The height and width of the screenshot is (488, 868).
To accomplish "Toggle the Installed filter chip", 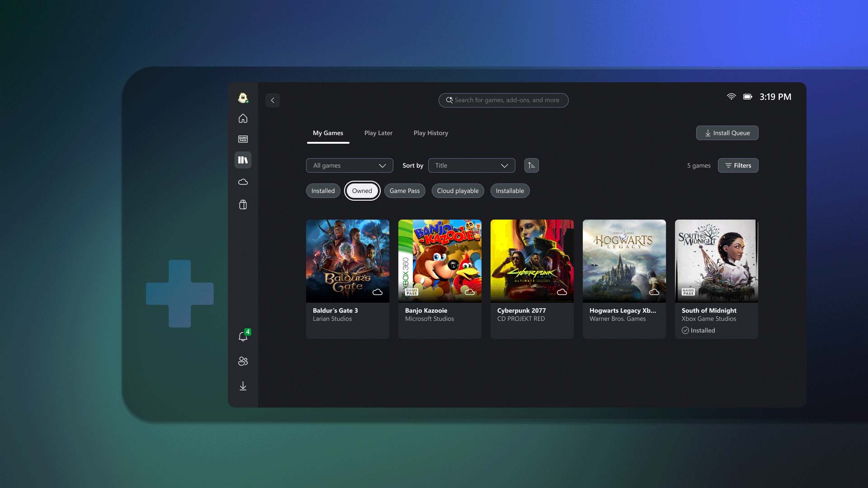I will pos(323,191).
